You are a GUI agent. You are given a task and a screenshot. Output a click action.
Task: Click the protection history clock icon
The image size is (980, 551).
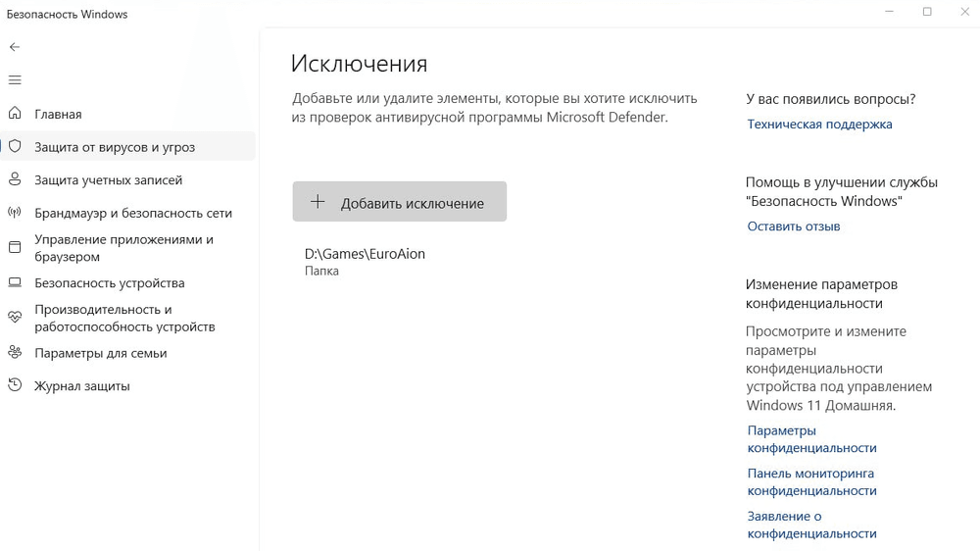pyautogui.click(x=15, y=386)
